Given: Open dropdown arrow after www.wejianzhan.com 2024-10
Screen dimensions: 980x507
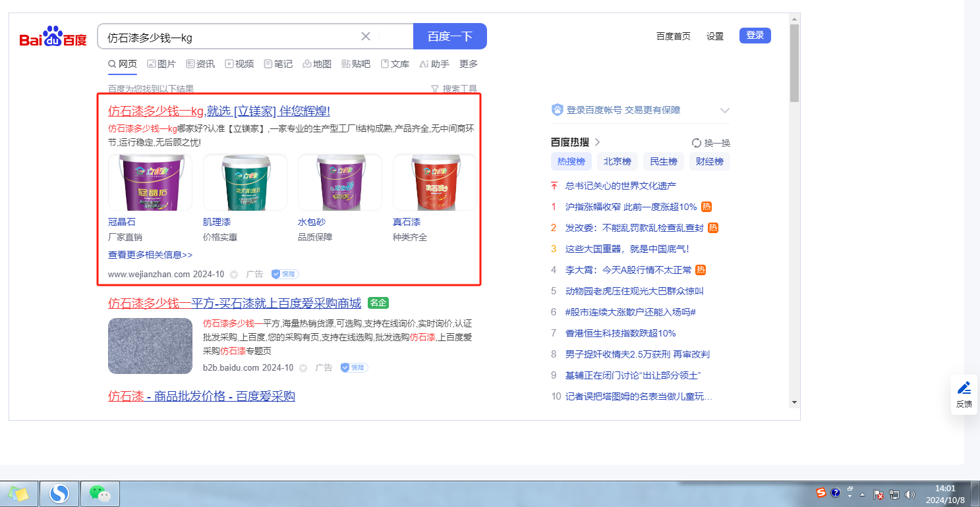Looking at the screenshot, I should [234, 275].
